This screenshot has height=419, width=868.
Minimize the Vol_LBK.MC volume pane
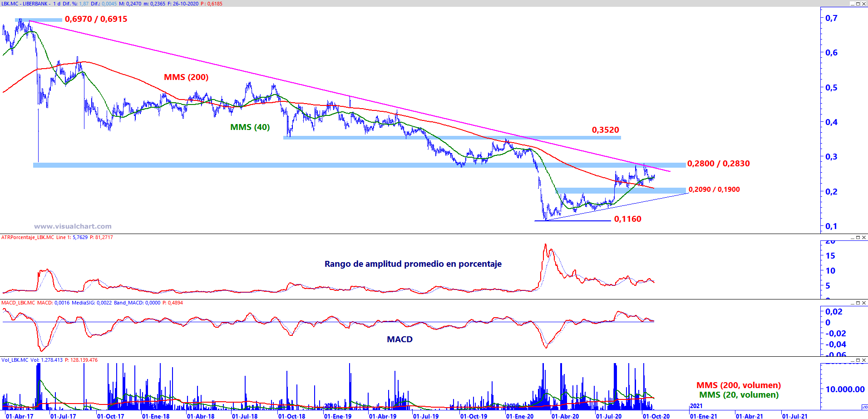[x=852, y=360]
